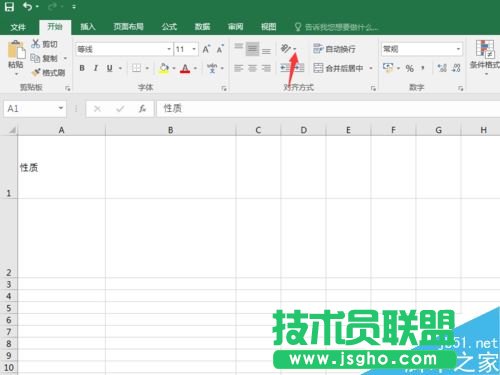Image resolution: width=500 pixels, height=375 pixels.
Task: Select cell A1 containing 性质
Action: [61, 167]
